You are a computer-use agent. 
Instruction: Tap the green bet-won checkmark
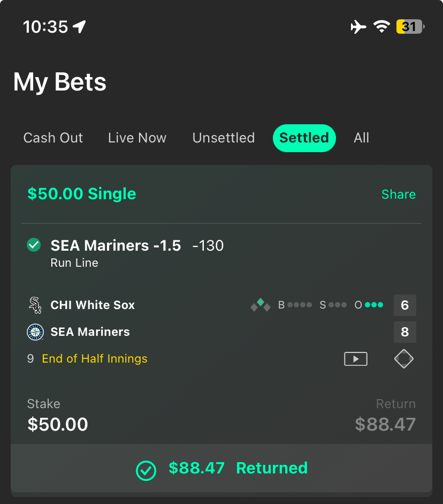pos(34,245)
